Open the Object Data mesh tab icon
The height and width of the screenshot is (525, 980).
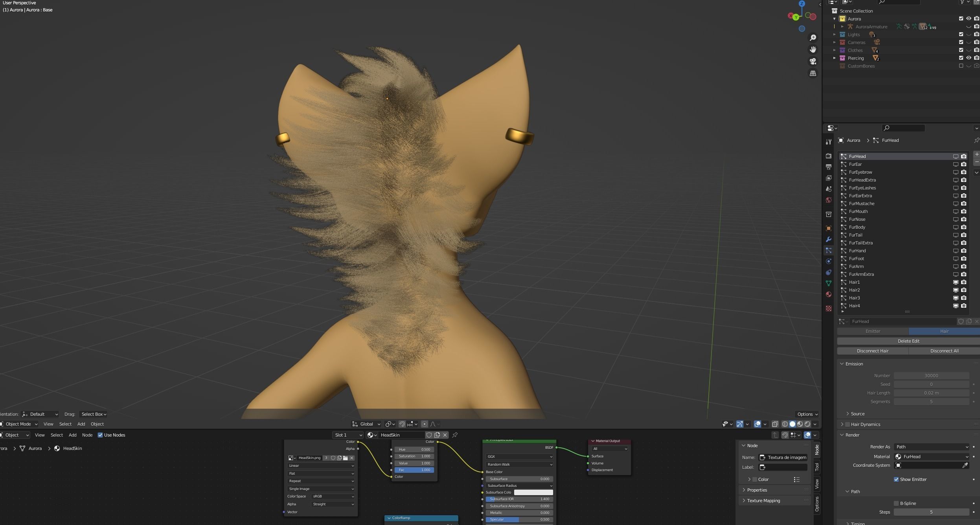pyautogui.click(x=828, y=283)
